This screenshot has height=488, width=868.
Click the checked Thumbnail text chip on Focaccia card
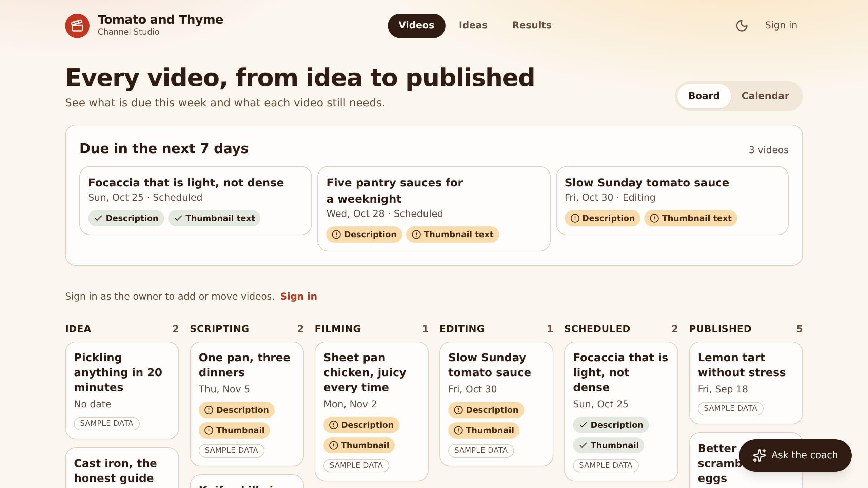point(214,218)
